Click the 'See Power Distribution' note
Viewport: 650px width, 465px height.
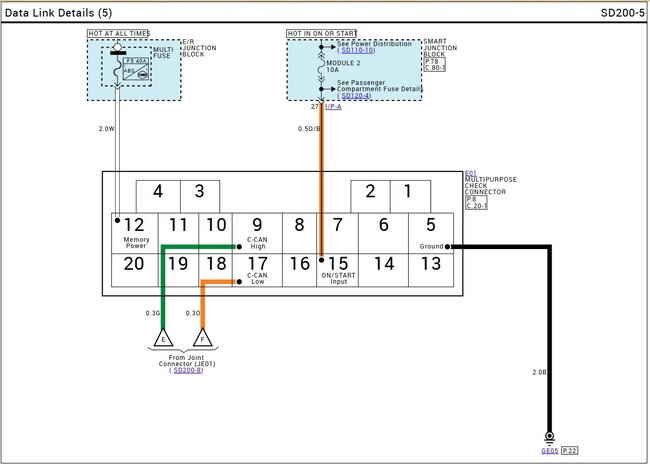pos(374,44)
